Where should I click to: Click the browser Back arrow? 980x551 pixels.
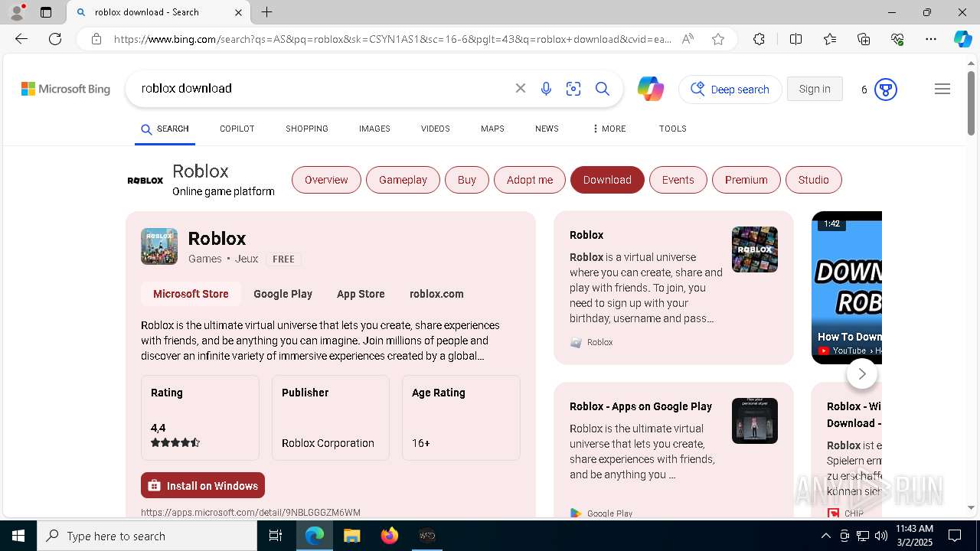pos(21,39)
